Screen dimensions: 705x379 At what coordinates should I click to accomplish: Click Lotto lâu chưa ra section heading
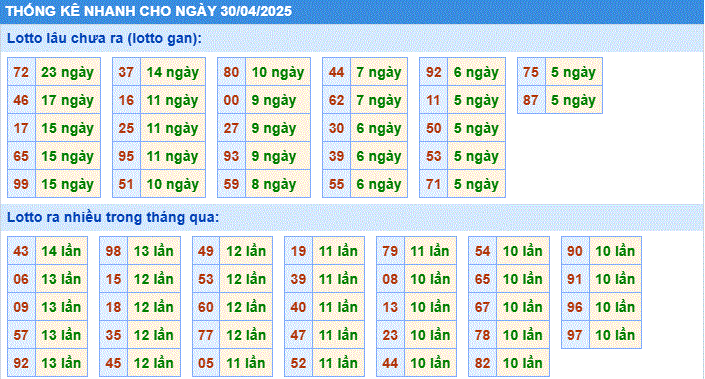point(104,38)
